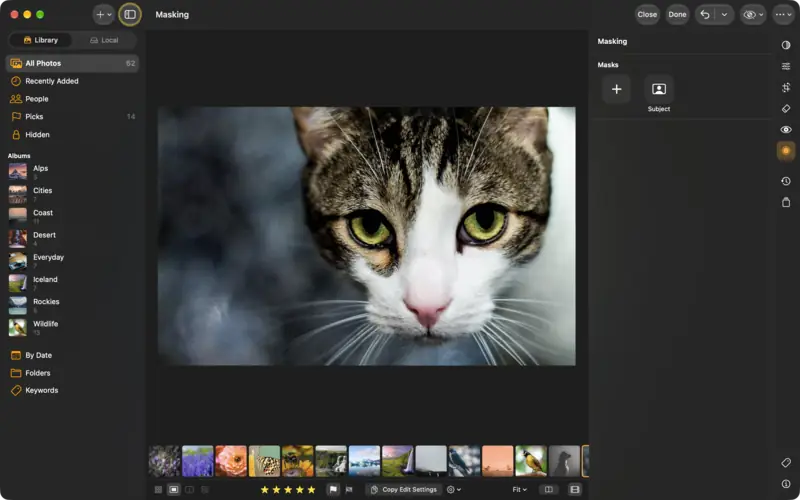Select the bee on sunflower thumbnail

pos(297,461)
